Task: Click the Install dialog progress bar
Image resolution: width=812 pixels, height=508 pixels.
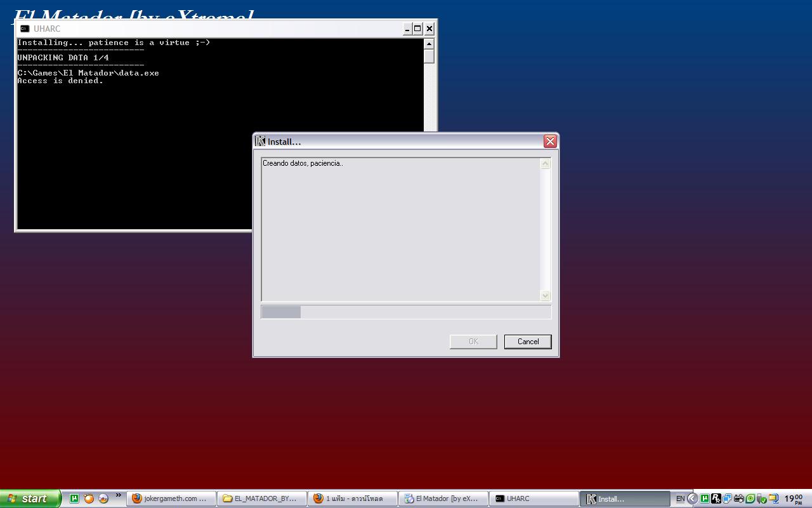Action: [x=406, y=312]
